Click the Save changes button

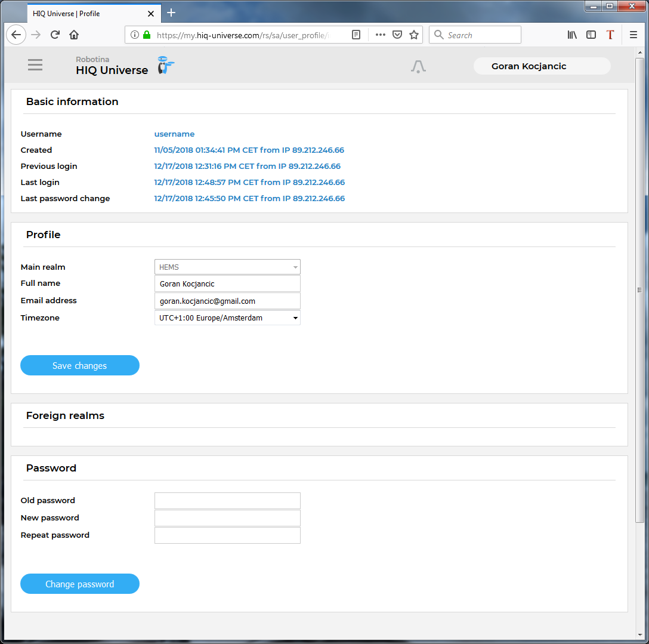coord(80,366)
